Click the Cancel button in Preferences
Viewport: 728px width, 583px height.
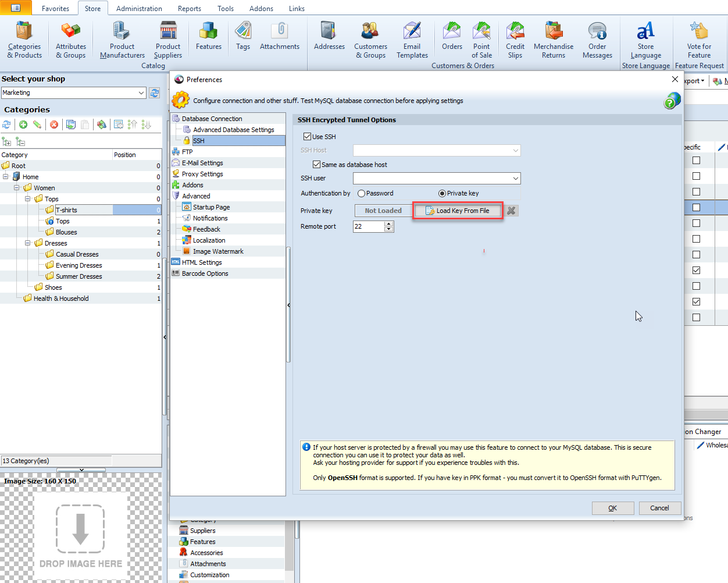(659, 508)
